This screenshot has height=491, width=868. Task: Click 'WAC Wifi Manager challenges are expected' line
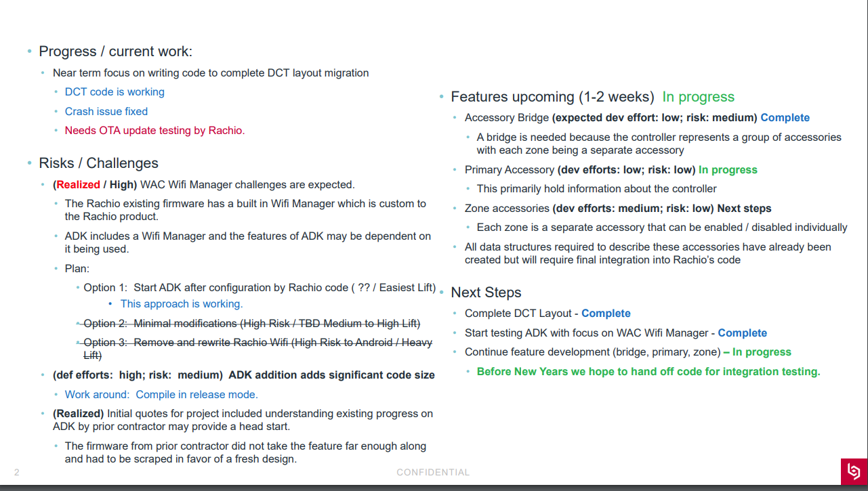point(204,185)
